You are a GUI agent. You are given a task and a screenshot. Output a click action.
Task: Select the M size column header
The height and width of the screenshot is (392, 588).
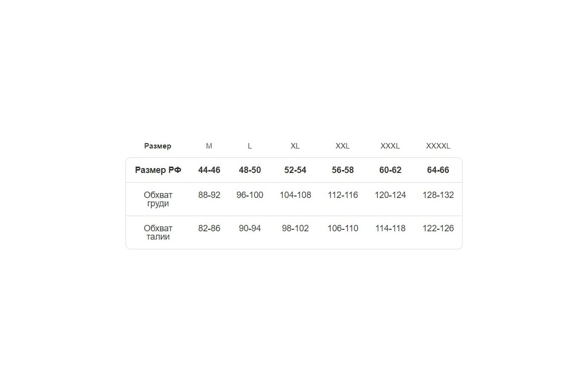point(209,146)
